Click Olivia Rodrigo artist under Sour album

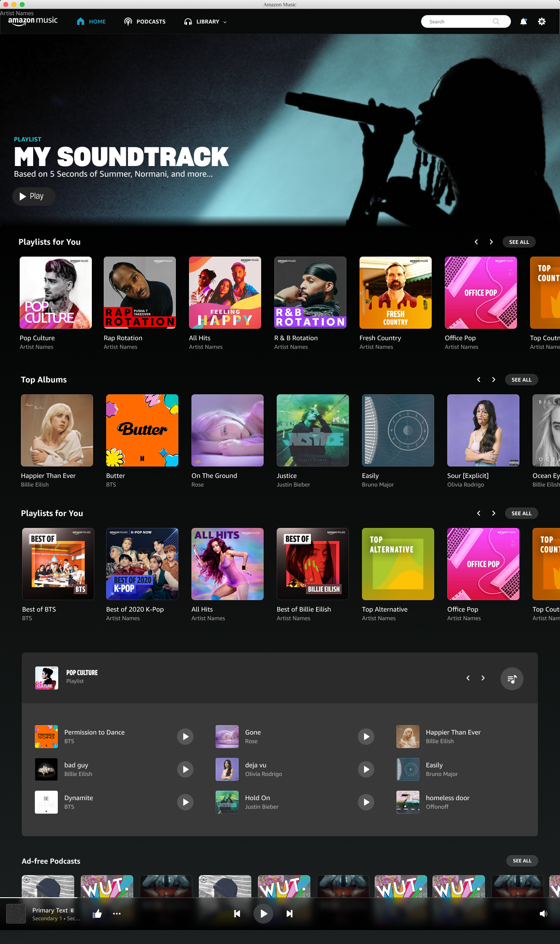click(x=466, y=485)
